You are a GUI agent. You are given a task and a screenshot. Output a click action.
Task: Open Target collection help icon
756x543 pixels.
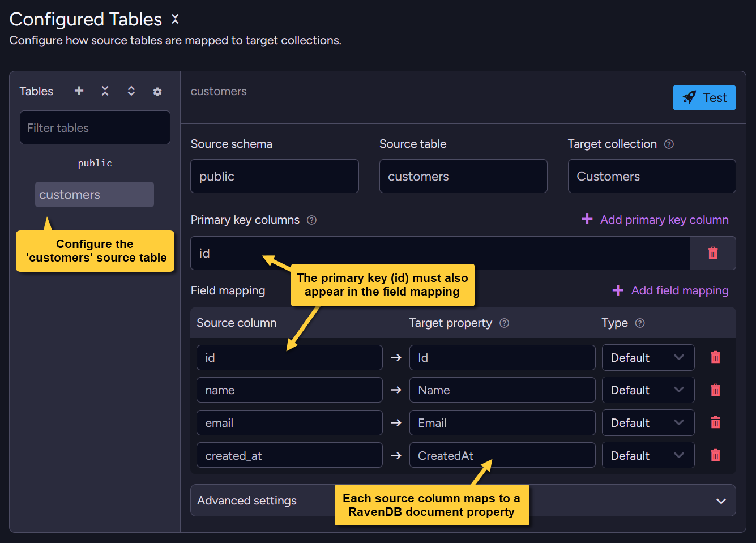coord(669,144)
